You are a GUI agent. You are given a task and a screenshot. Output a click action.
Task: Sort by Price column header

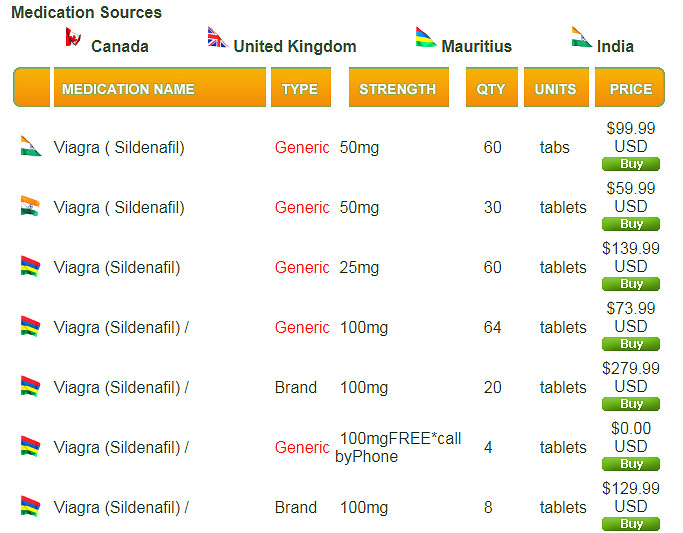[x=630, y=89]
